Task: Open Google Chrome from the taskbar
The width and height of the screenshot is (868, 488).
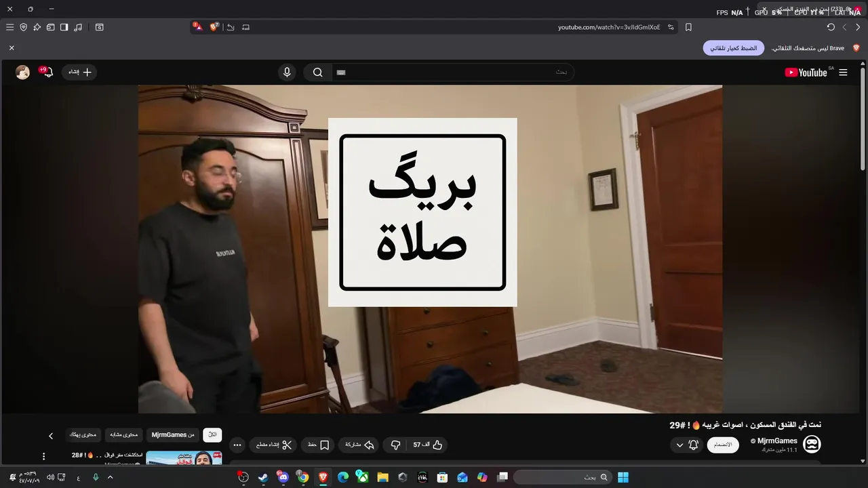Action: click(x=303, y=477)
